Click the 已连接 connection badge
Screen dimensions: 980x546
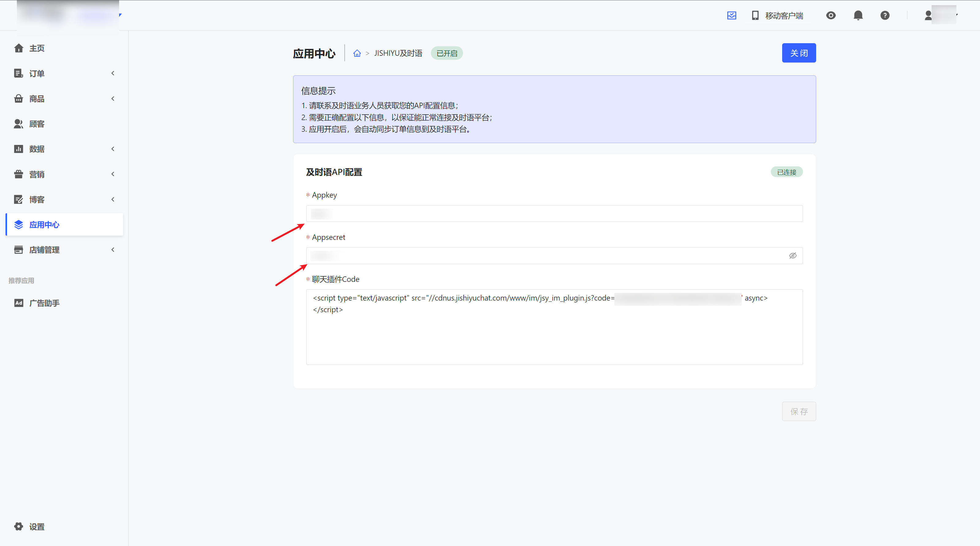[787, 172]
